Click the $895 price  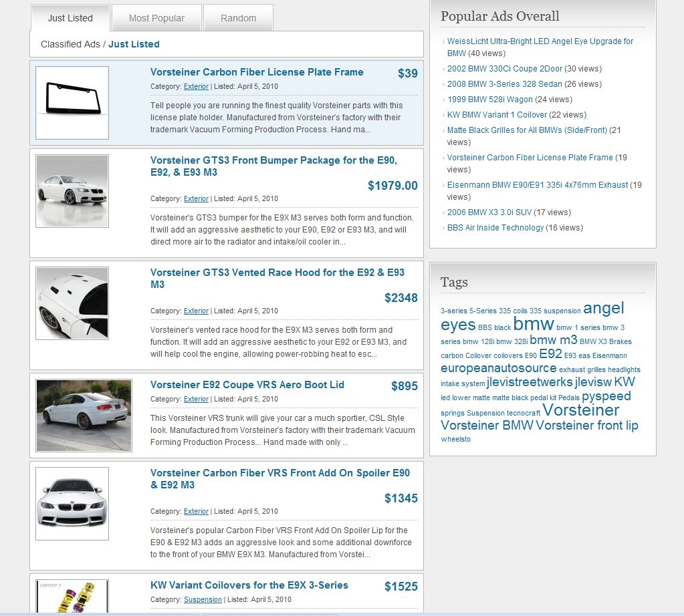(x=405, y=386)
